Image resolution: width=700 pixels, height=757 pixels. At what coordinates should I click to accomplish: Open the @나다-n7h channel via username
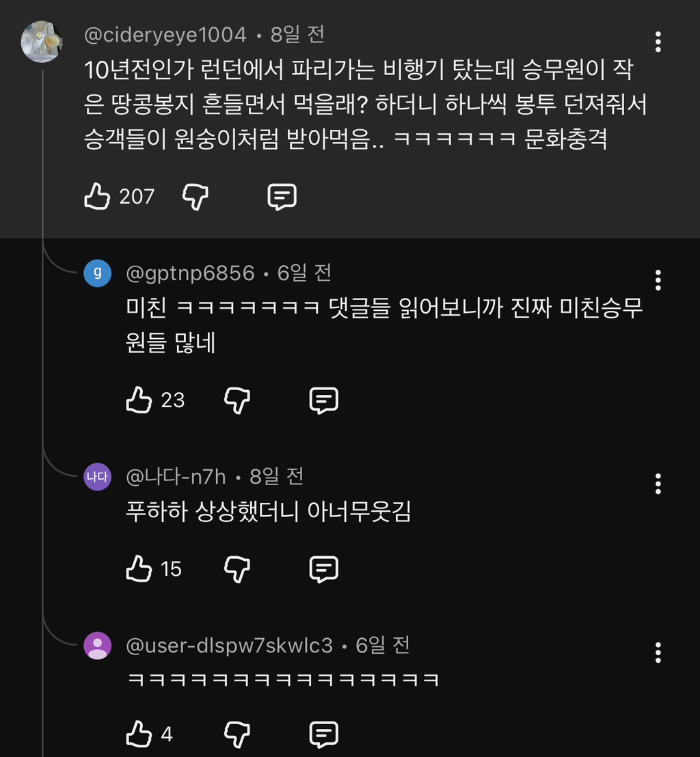click(x=176, y=477)
